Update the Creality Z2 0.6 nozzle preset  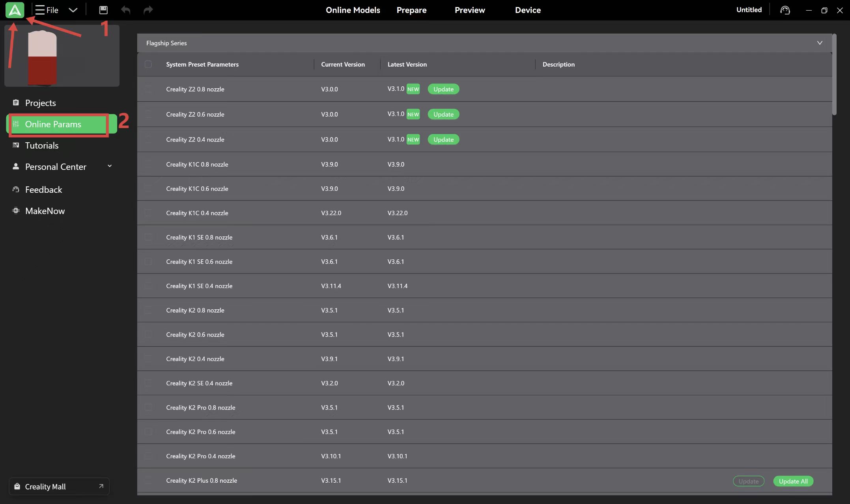pyautogui.click(x=443, y=114)
